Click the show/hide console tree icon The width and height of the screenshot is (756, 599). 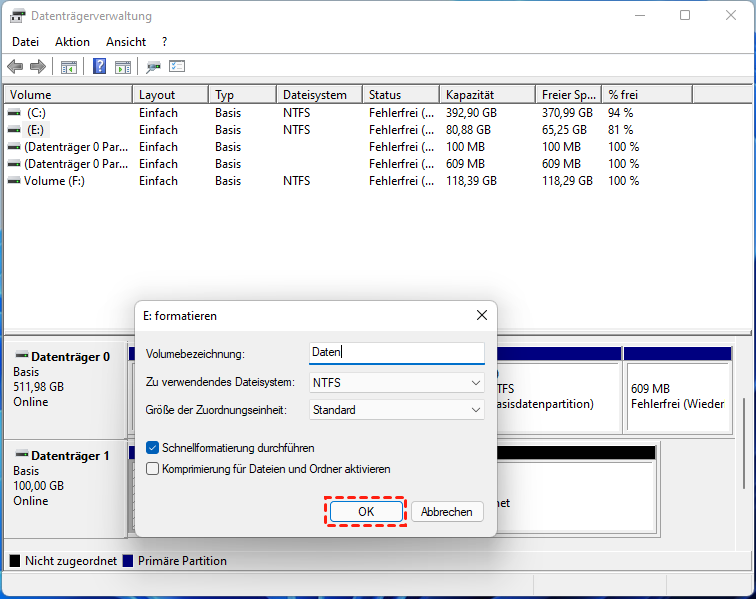click(69, 67)
